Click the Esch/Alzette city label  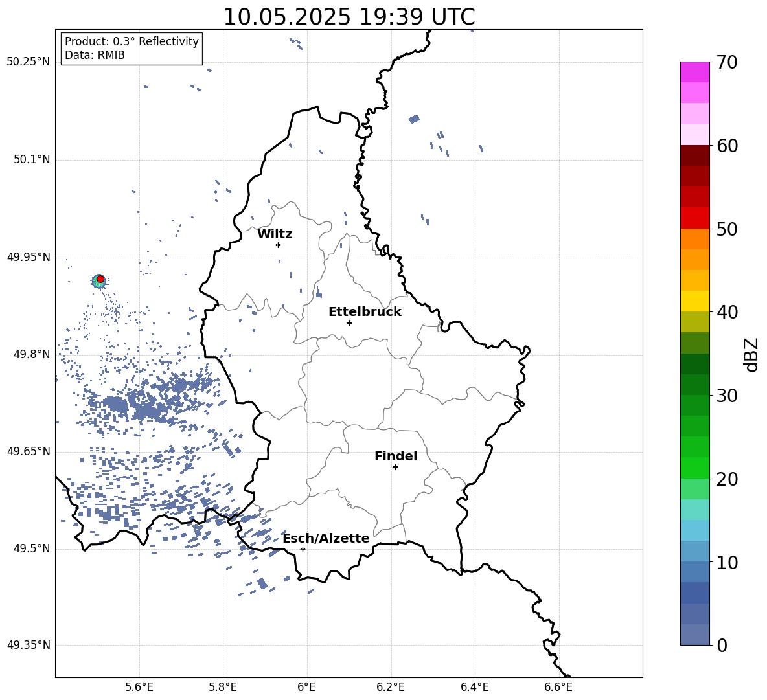(x=326, y=538)
